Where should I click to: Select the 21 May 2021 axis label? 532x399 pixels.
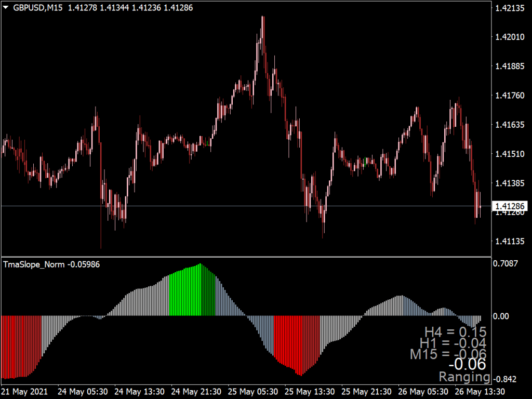[25, 392]
